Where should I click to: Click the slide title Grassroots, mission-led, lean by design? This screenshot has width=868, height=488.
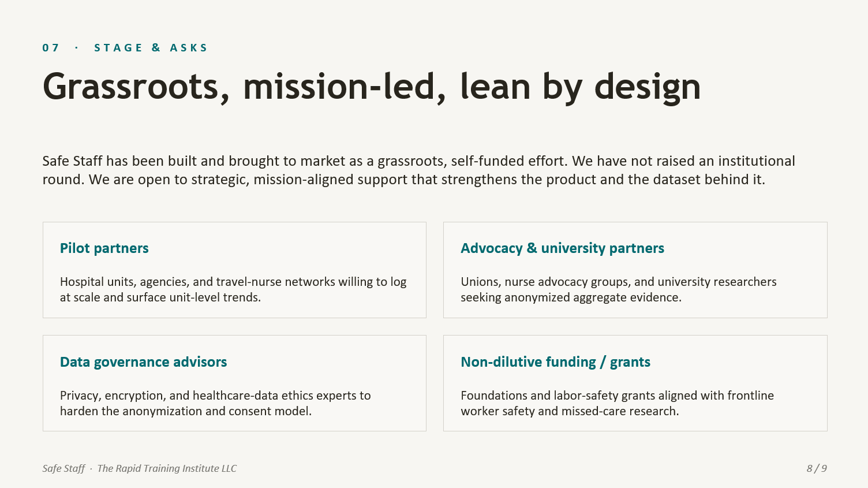372,88
